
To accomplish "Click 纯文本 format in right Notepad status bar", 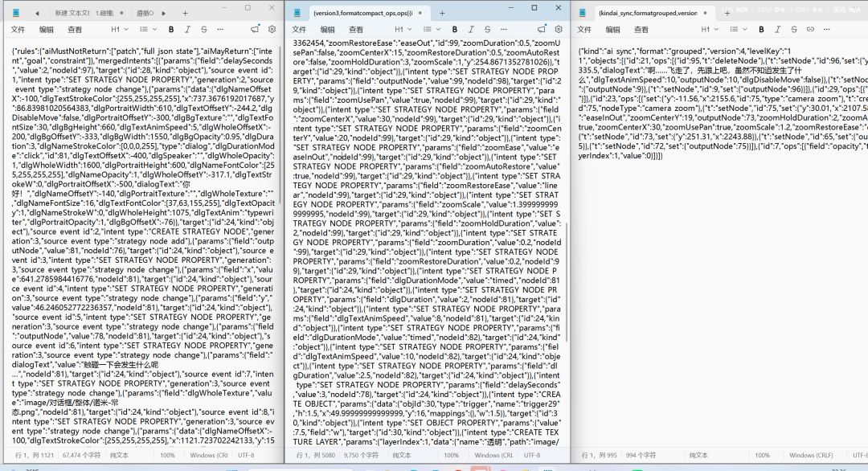I will (698, 456).
